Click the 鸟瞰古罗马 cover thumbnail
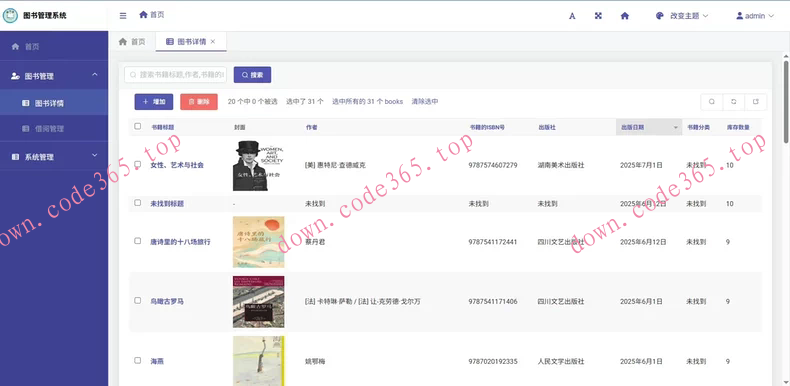The height and width of the screenshot is (386, 790). 258,301
